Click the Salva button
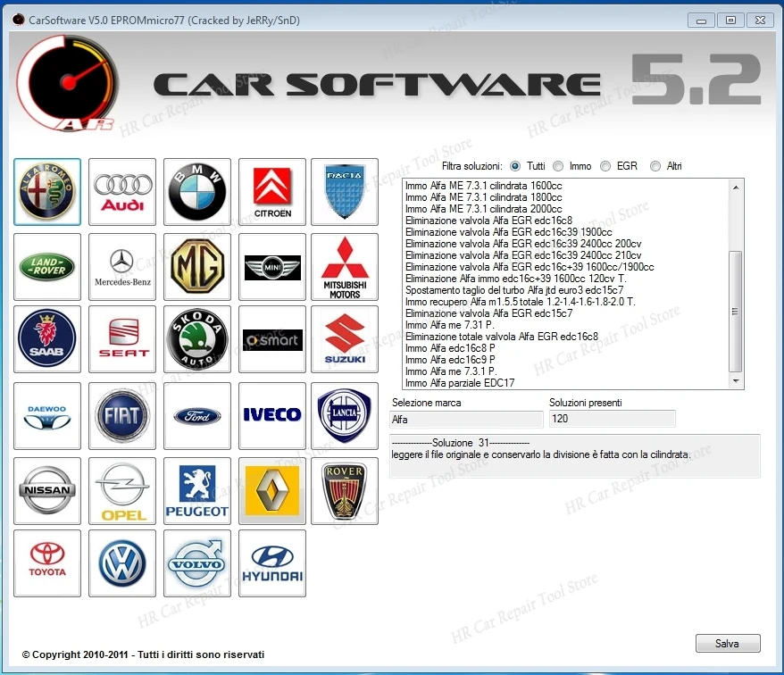784x675 pixels. (727, 643)
